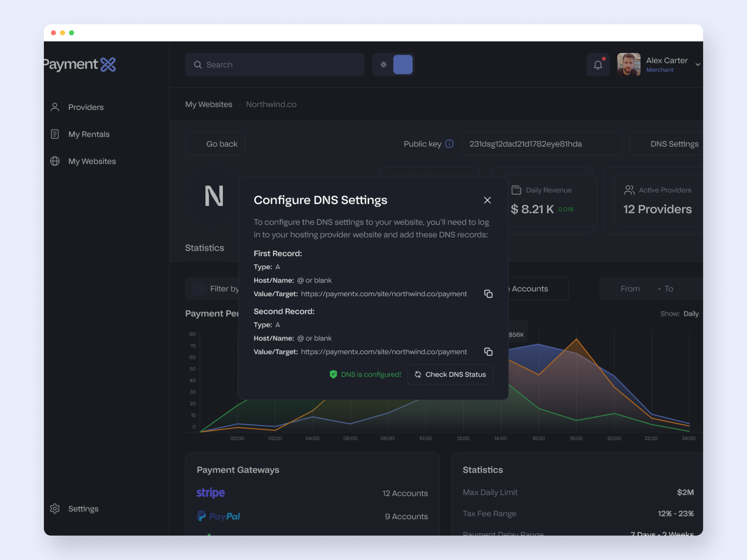
Task: Click the macOS green maximize dot
Action: (72, 33)
